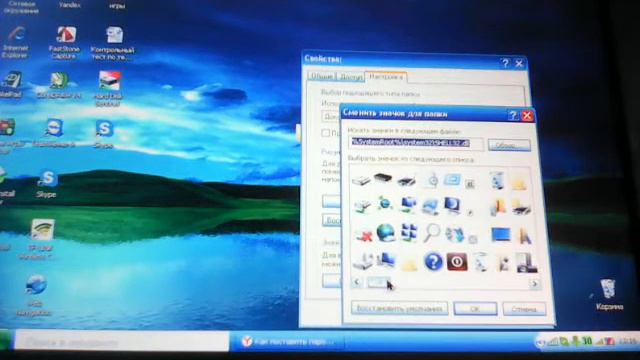The image size is (640, 360).
Task: Select the blue Run window icon
Action: point(452,179)
